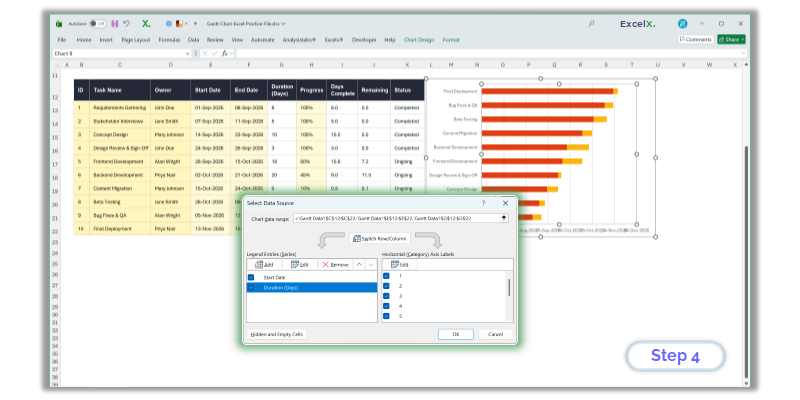Open Hidden and Empty Cells settings
This screenshot has width=800, height=400.
[x=277, y=334]
